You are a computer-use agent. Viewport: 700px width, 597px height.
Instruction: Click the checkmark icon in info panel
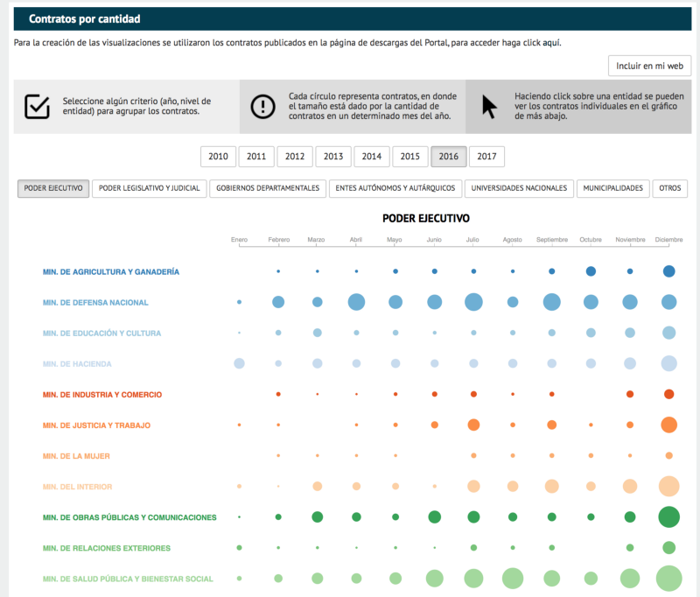click(x=37, y=106)
